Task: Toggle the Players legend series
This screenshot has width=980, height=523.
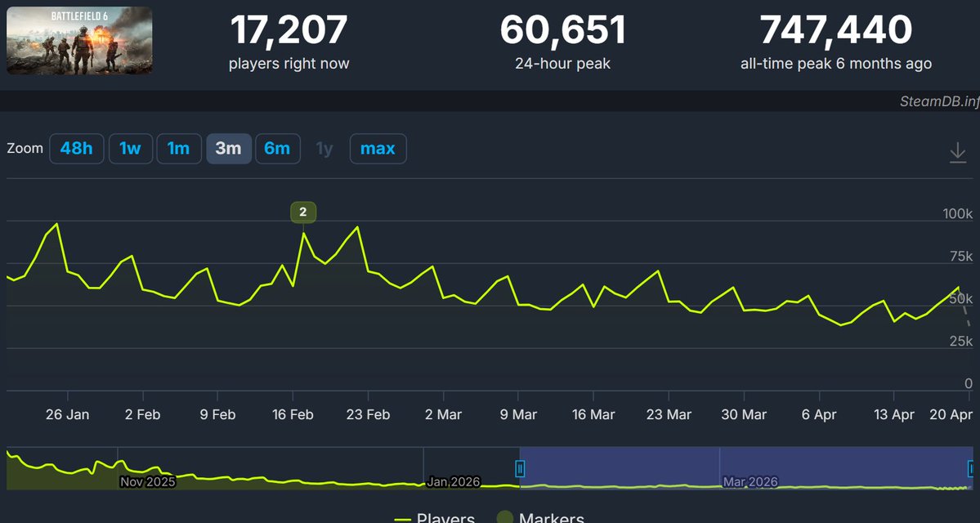Action: 435,519
